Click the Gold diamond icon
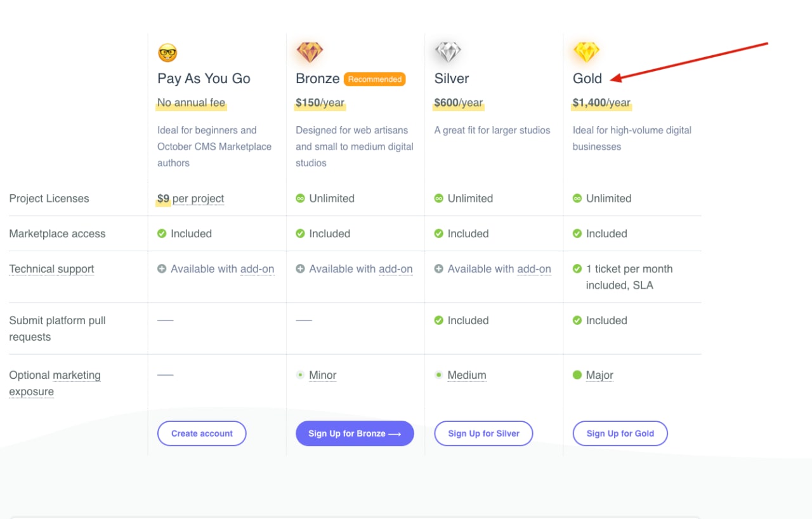 [x=586, y=53]
